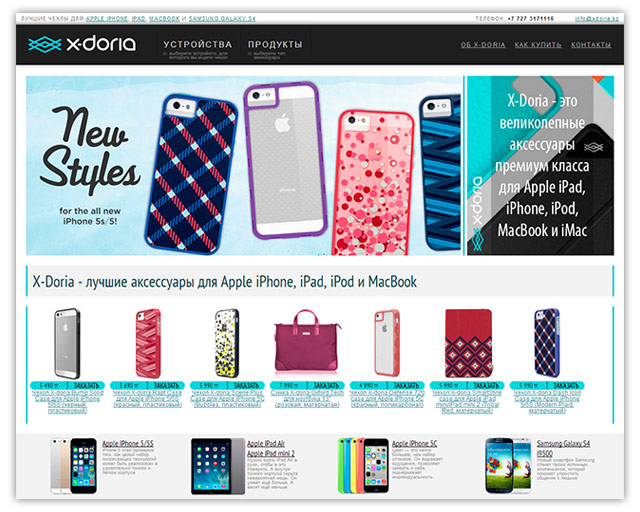Open the Устройства devices menu
The height and width of the screenshot is (512, 640).
198,45
